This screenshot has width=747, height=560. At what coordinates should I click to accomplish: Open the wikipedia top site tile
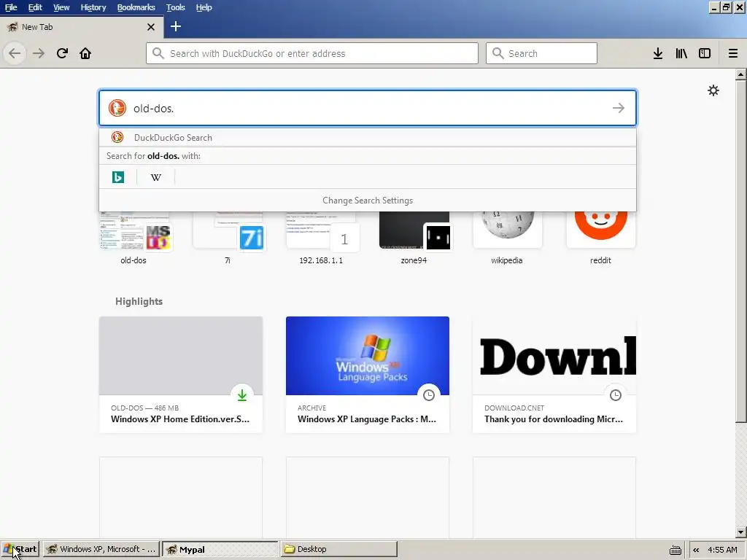(507, 238)
